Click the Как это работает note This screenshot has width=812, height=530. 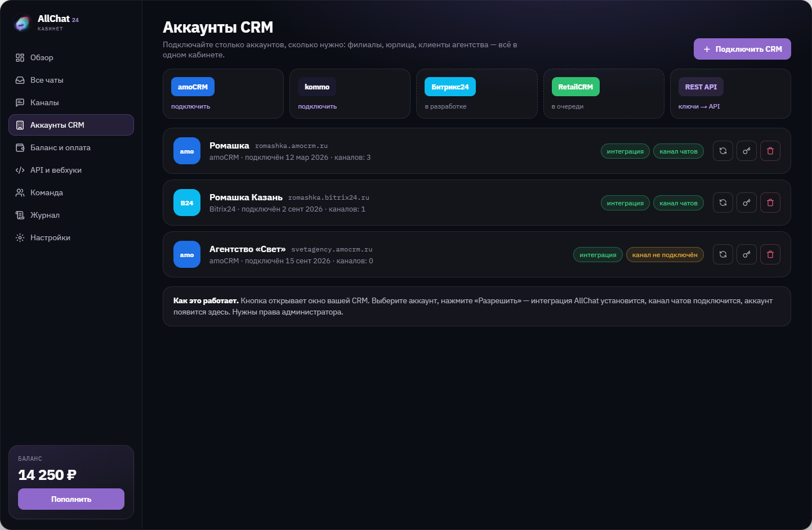coord(476,307)
